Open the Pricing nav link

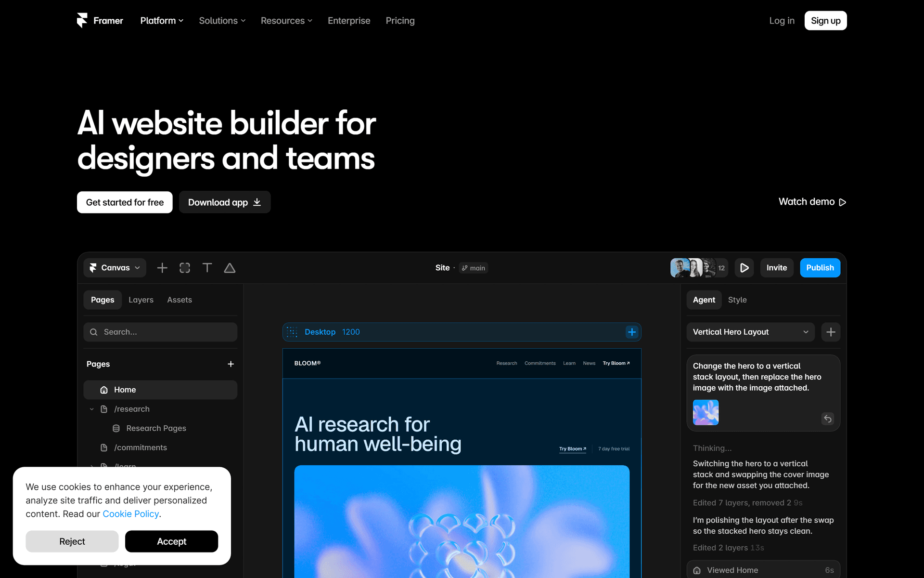(x=400, y=21)
